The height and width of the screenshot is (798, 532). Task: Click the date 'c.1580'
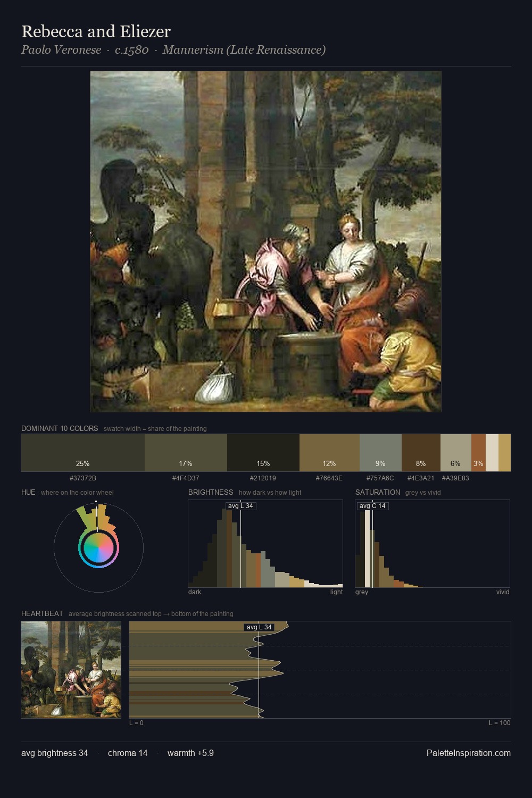pyautogui.click(x=131, y=50)
